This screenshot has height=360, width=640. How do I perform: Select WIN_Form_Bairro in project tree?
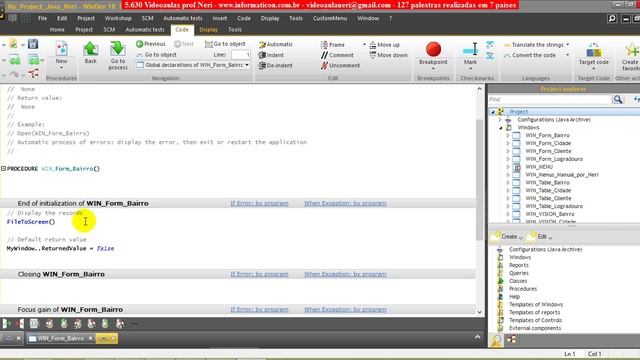pos(547,135)
